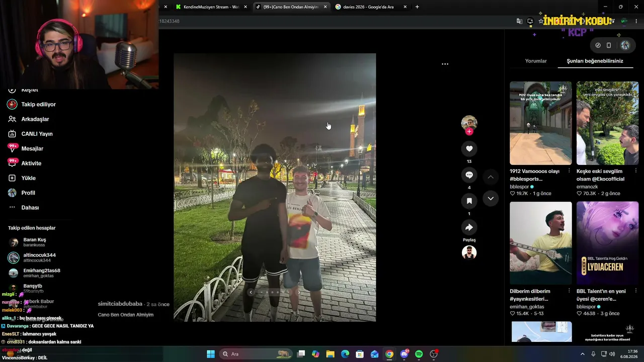Click the phone icon in the top pill
The height and width of the screenshot is (362, 644).
click(x=609, y=45)
